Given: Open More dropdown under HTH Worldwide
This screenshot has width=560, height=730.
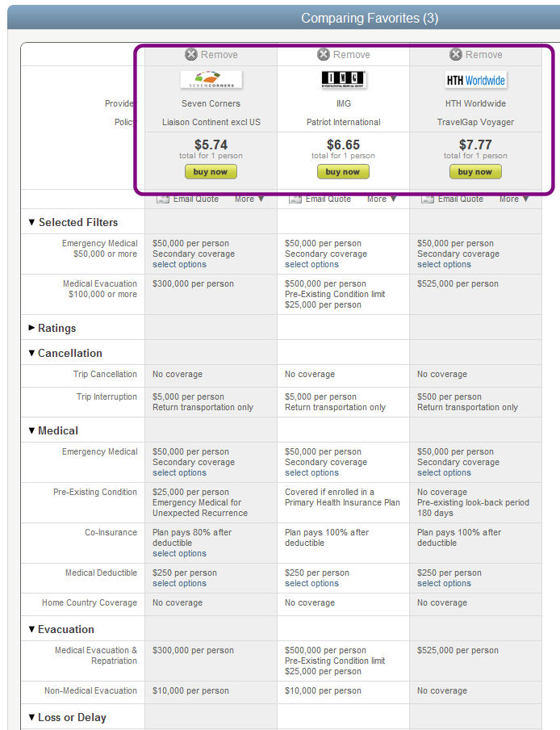Looking at the screenshot, I should pos(514,199).
